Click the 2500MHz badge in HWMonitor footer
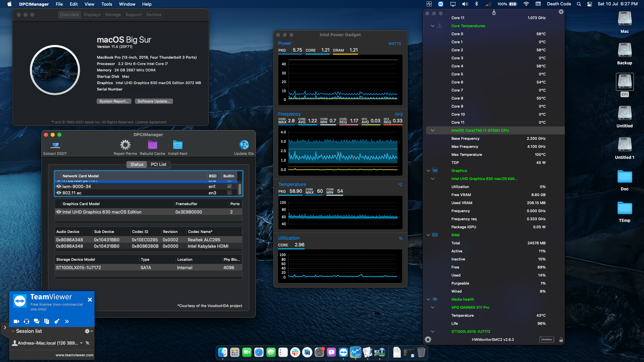 coord(547,340)
